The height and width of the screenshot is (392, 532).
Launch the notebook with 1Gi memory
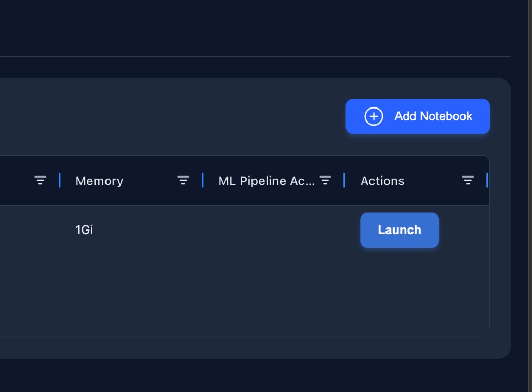400,230
